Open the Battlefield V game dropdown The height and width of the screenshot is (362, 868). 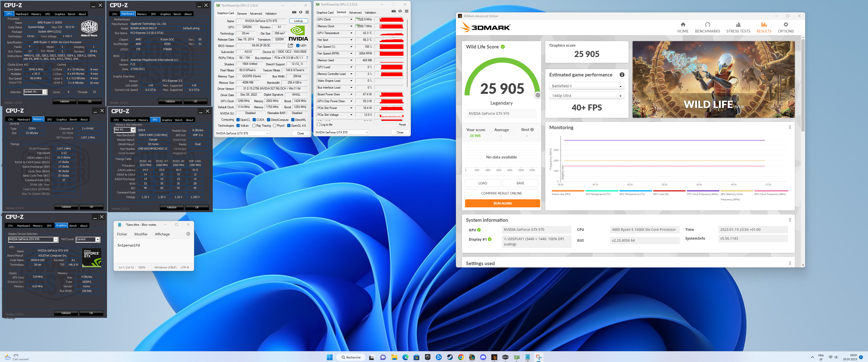[x=586, y=86]
